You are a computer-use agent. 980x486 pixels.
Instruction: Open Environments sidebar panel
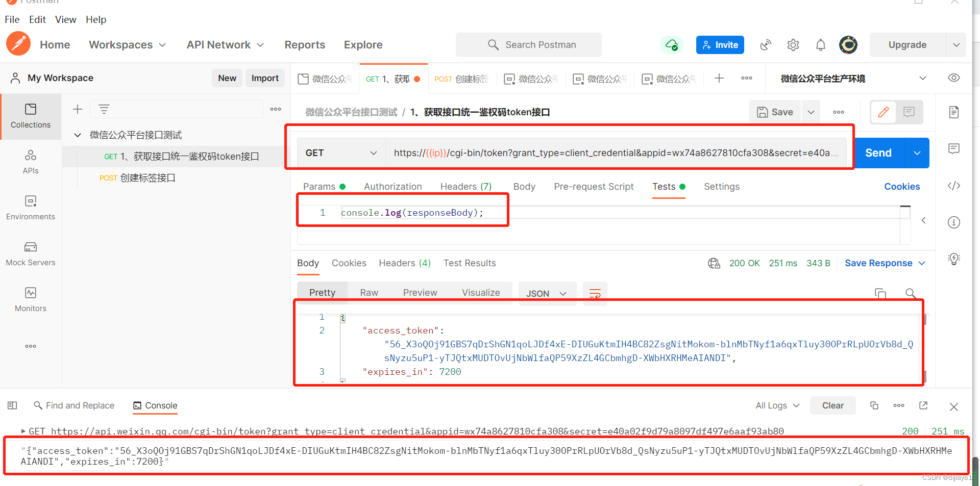pyautogui.click(x=31, y=208)
